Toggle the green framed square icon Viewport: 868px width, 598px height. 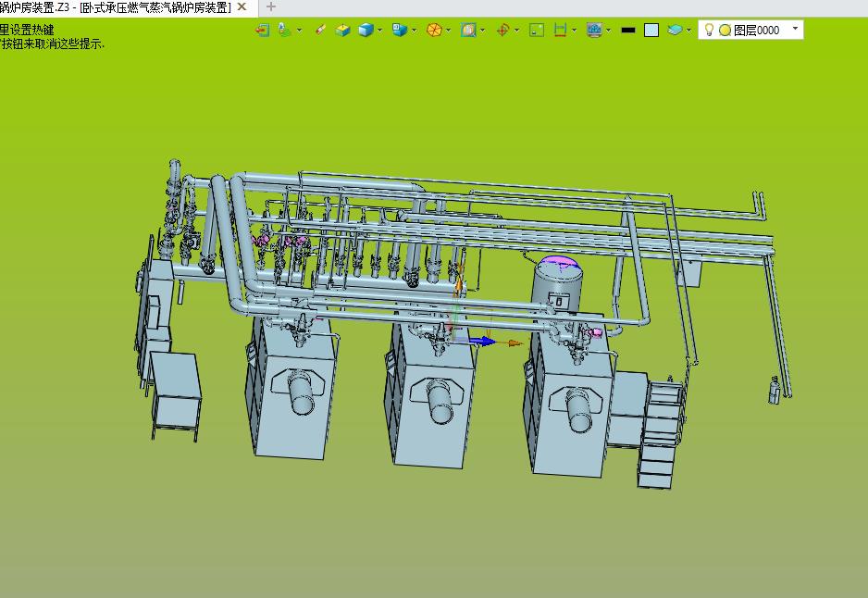pyautogui.click(x=536, y=30)
